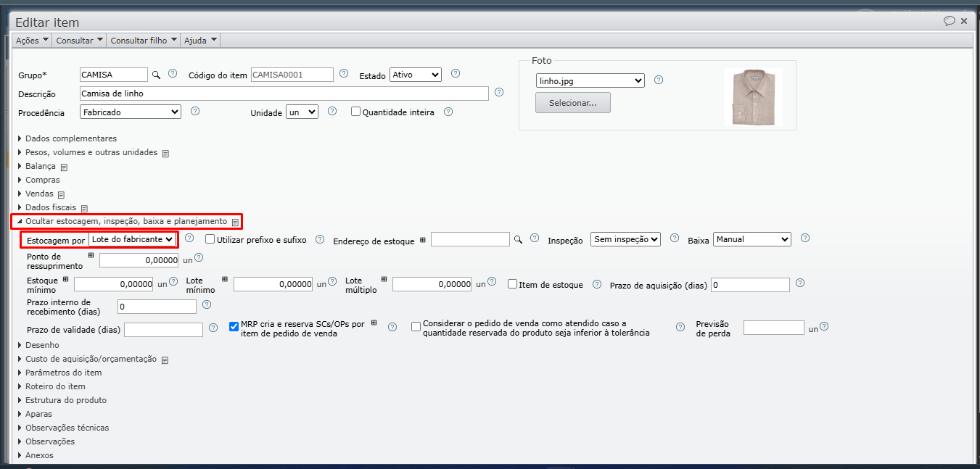This screenshot has height=469, width=980.
Task: Show help for Utilizar prefixo e sufixo
Action: [x=320, y=239]
